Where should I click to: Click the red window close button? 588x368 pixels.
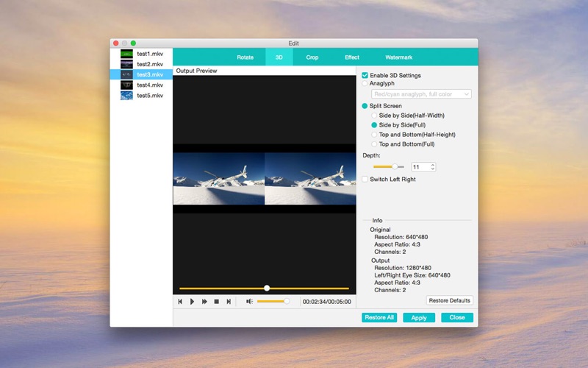pos(116,43)
